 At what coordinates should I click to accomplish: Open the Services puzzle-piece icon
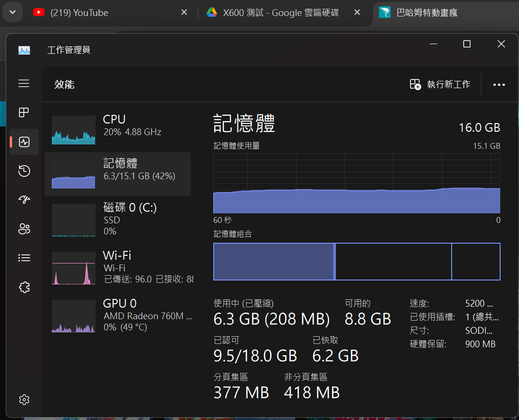[24, 287]
